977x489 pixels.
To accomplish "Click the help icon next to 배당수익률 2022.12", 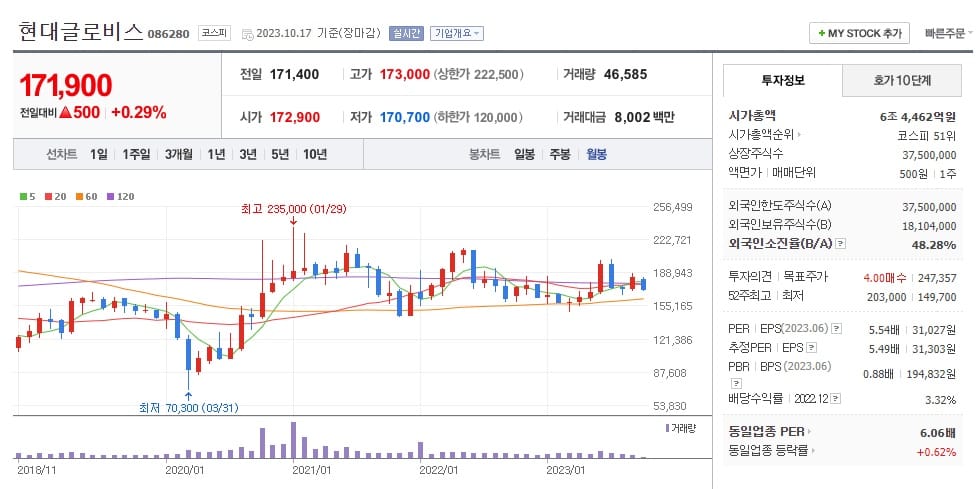I will coord(836,399).
